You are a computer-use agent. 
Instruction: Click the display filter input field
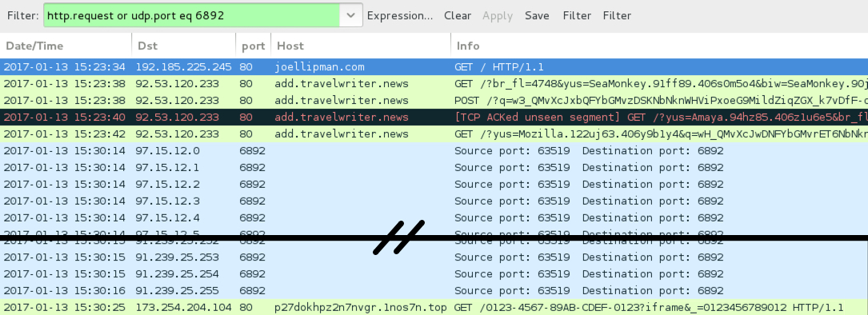[191, 15]
